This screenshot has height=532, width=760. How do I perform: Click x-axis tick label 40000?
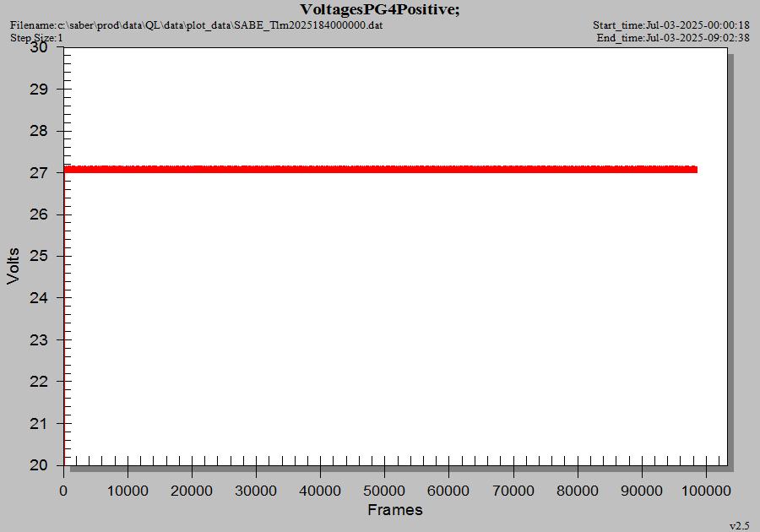(x=320, y=491)
